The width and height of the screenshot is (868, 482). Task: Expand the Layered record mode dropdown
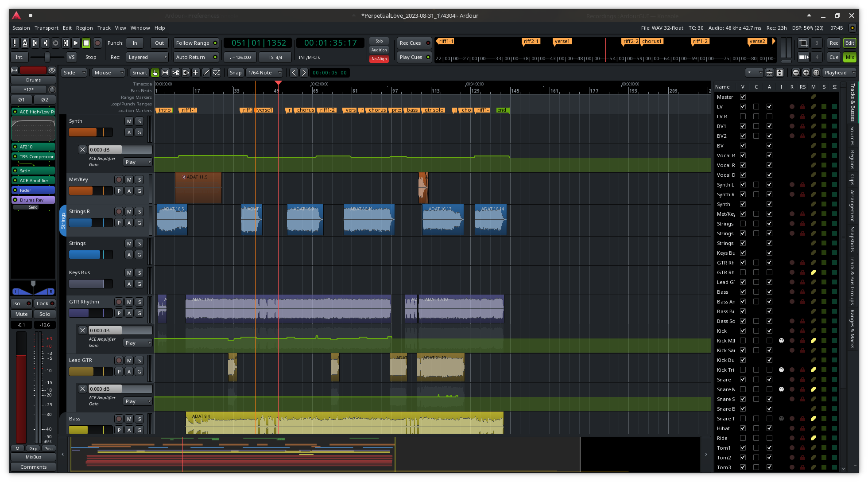click(147, 57)
